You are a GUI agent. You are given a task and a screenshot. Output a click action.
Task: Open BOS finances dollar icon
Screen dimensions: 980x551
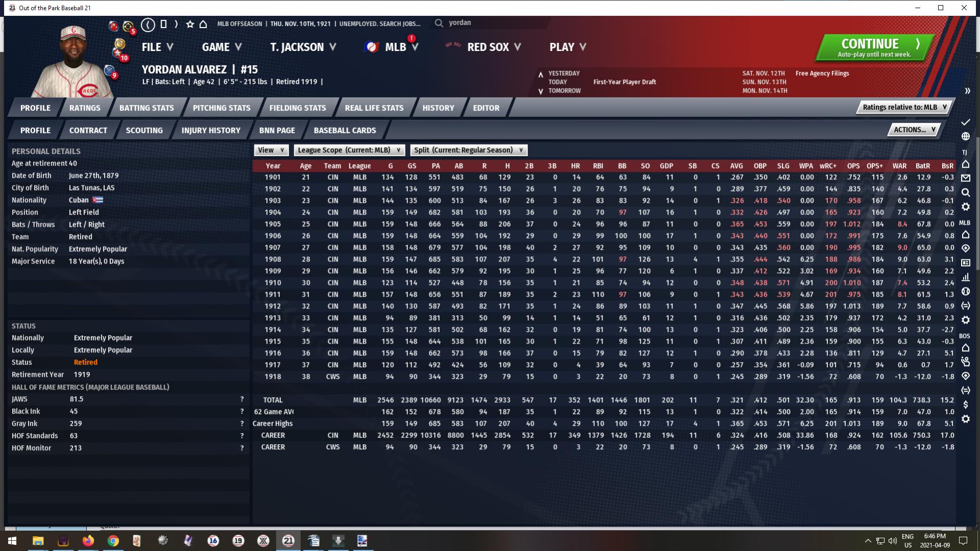(965, 404)
